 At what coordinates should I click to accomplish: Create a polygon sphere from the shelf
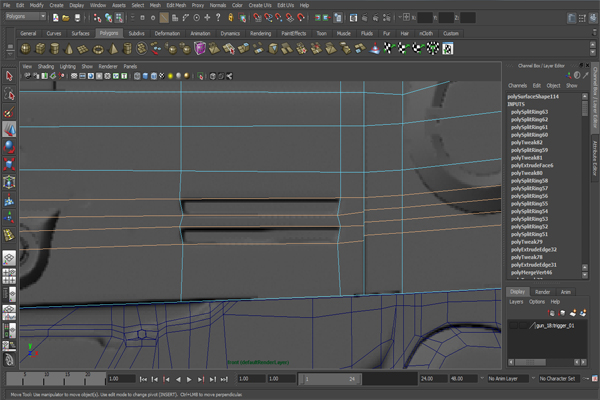pos(26,49)
